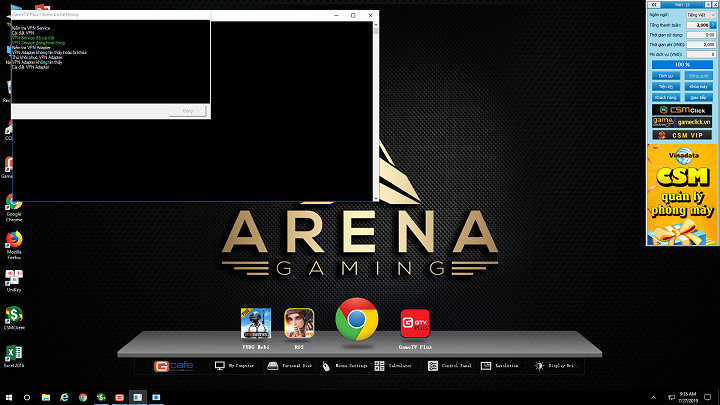
Task: Open the Ngôn ngữ language dropdown
Action: coord(701,15)
